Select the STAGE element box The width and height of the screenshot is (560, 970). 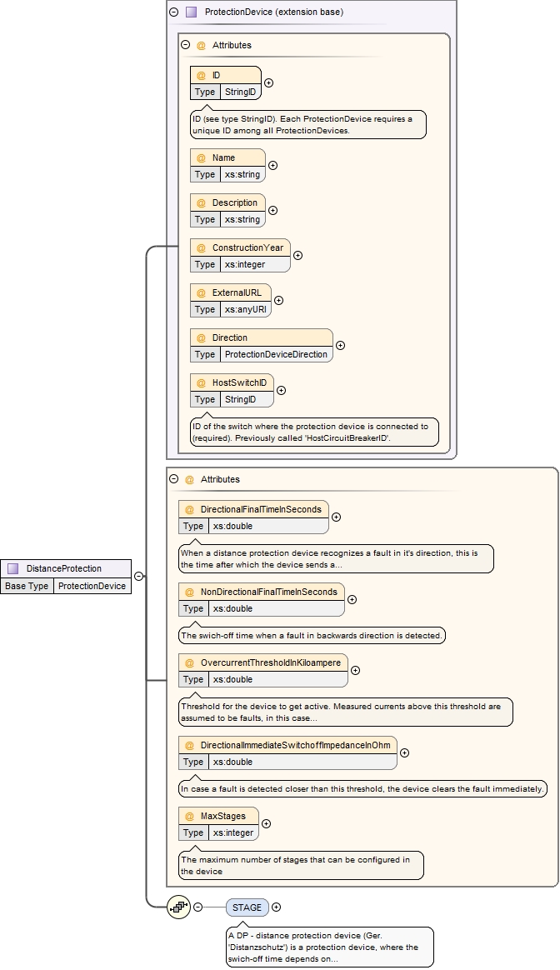pos(247,907)
